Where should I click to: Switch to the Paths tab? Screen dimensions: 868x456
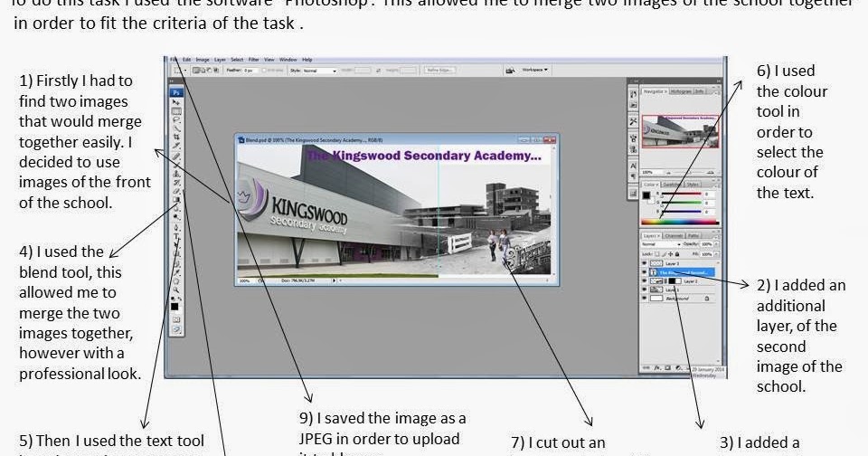pyautogui.click(x=693, y=236)
